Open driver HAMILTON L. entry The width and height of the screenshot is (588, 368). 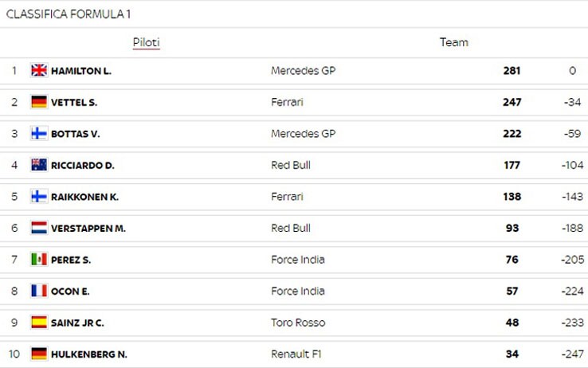click(x=81, y=71)
